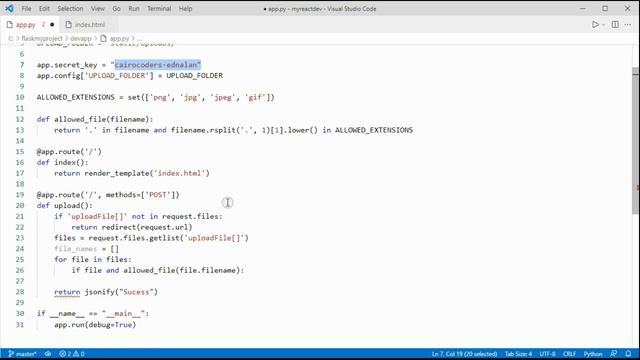Open the Help menu
This screenshot has width=640, height=360.
point(185,9)
